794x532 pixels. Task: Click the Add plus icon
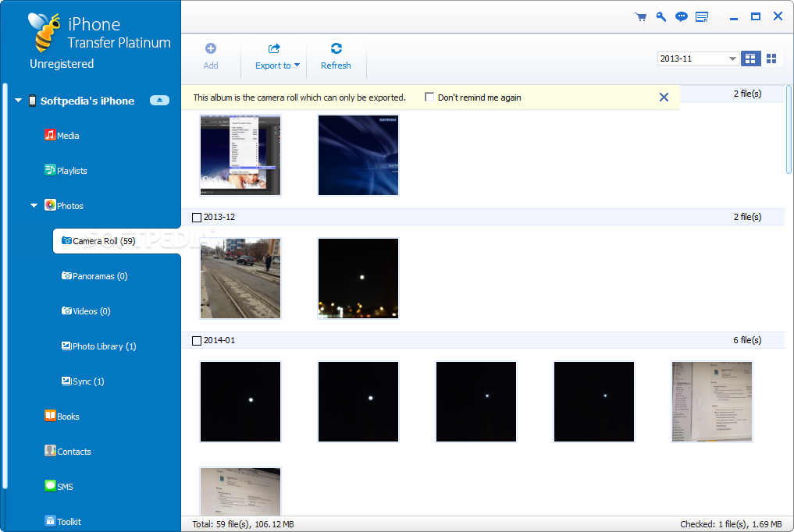click(x=211, y=48)
